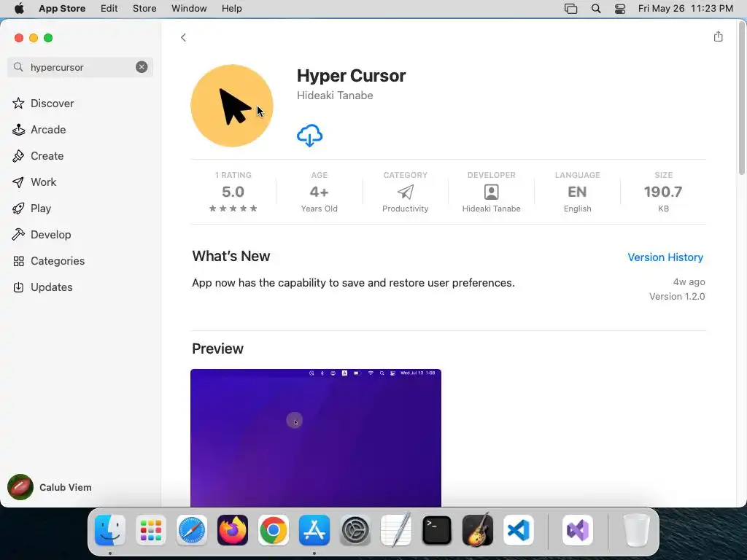Open the purple preview screenshot

(x=316, y=437)
